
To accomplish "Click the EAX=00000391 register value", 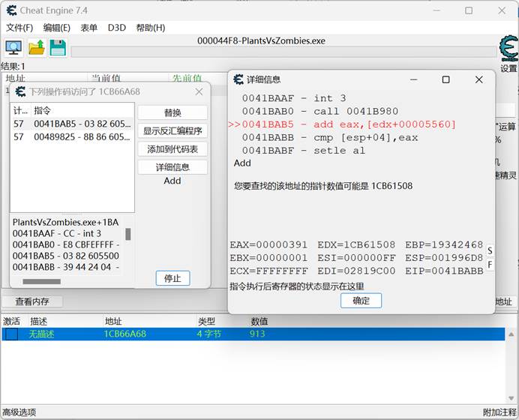I will pos(268,245).
